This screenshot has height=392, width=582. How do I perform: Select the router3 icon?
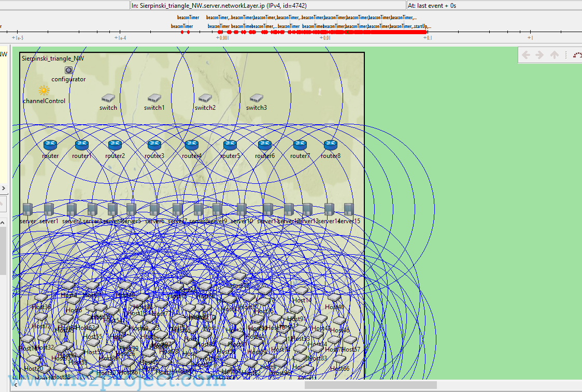(x=154, y=145)
